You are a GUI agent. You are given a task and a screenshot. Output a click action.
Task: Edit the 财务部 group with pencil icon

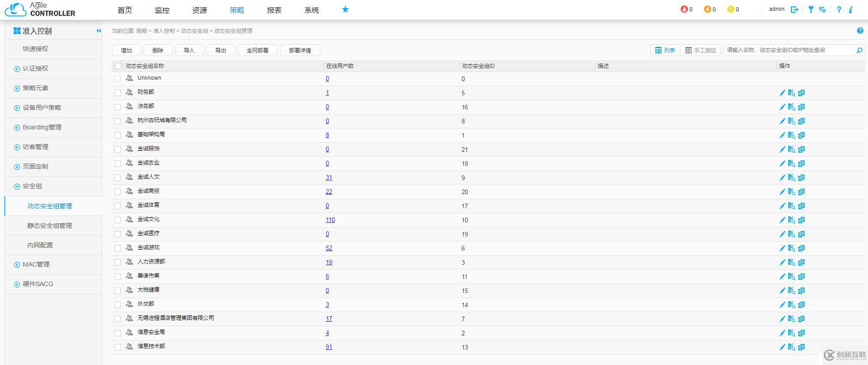click(782, 93)
